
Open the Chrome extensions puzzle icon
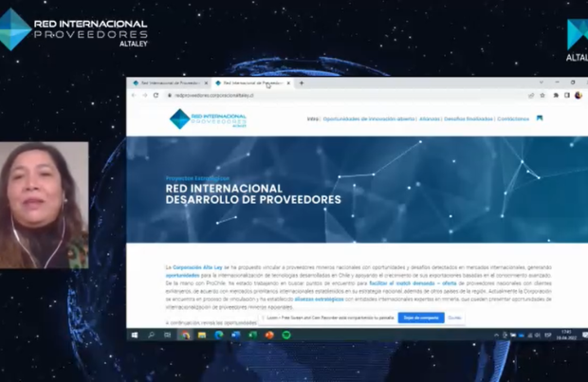pos(556,95)
